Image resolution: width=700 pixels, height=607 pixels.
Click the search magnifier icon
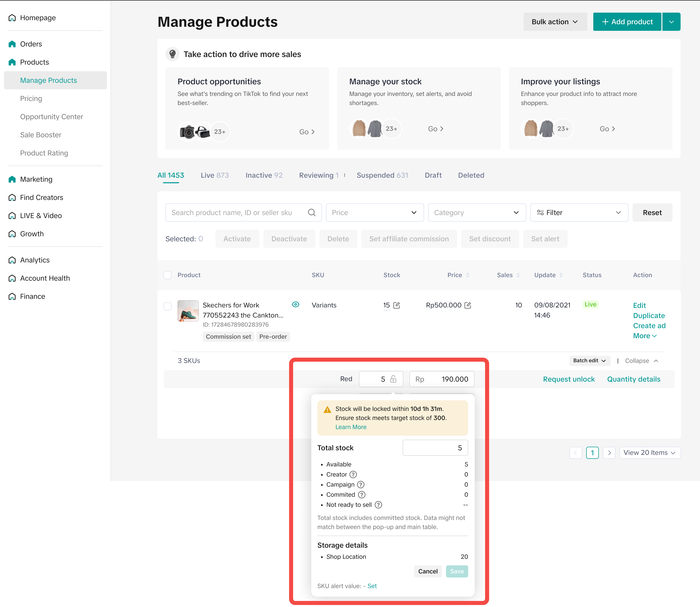312,212
